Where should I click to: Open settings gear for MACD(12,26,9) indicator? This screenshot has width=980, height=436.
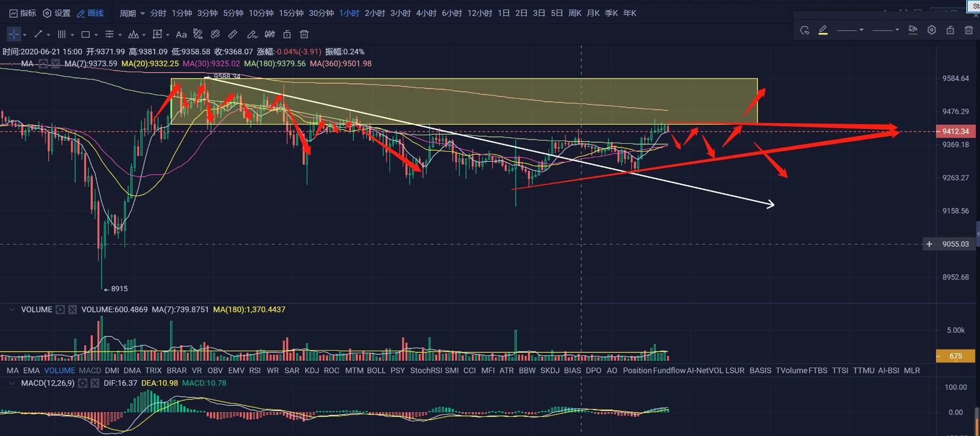(x=83, y=383)
